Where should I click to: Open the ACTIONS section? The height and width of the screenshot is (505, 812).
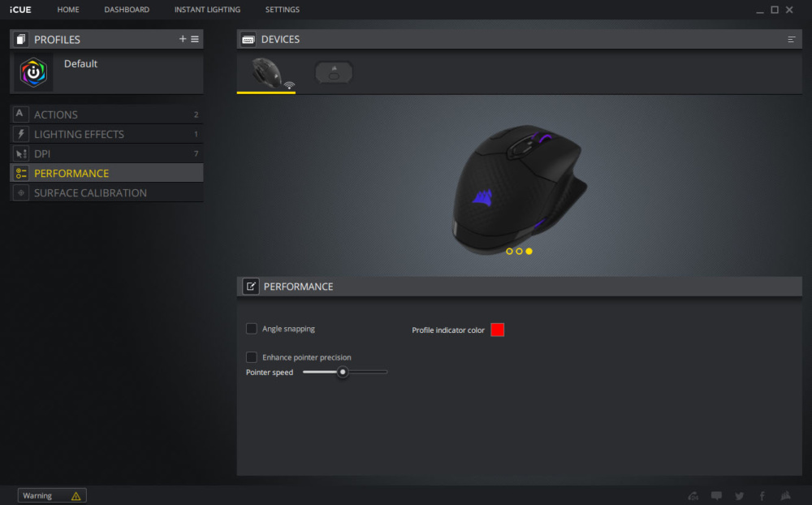pos(106,114)
